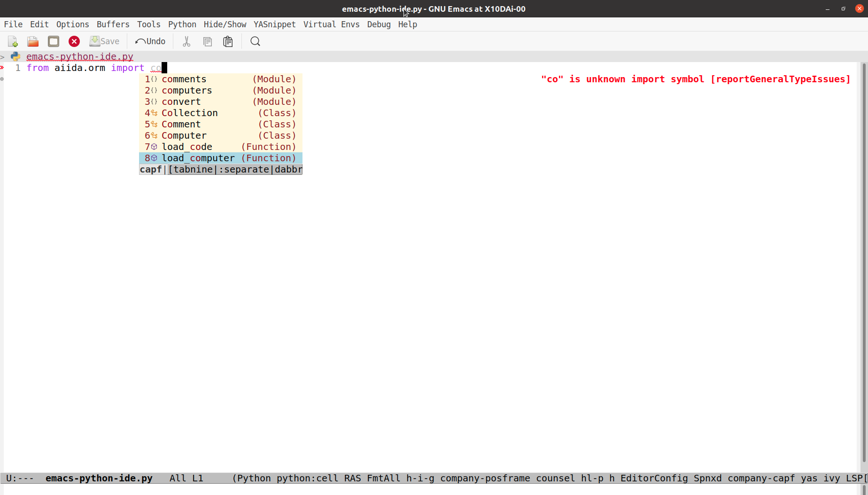Create a new file with the toolbar icon
The width and height of the screenshot is (868, 495).
(12, 41)
